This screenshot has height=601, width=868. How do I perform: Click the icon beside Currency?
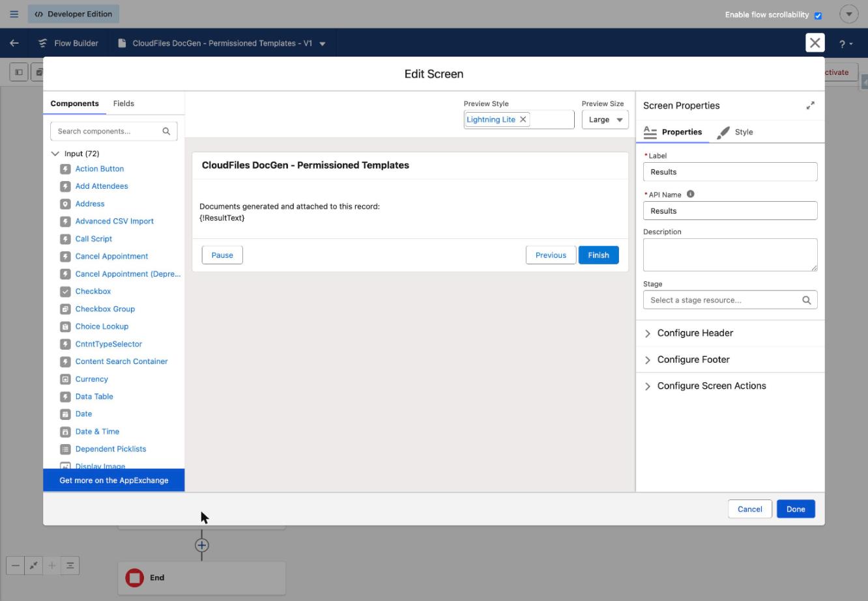(x=65, y=379)
